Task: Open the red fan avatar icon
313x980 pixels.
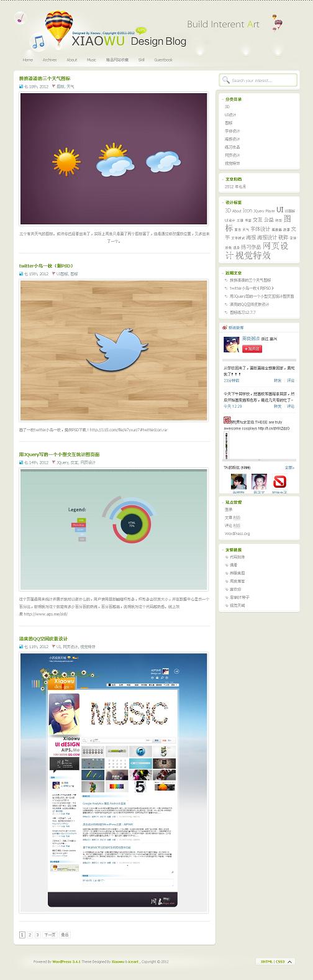Action: click(279, 481)
